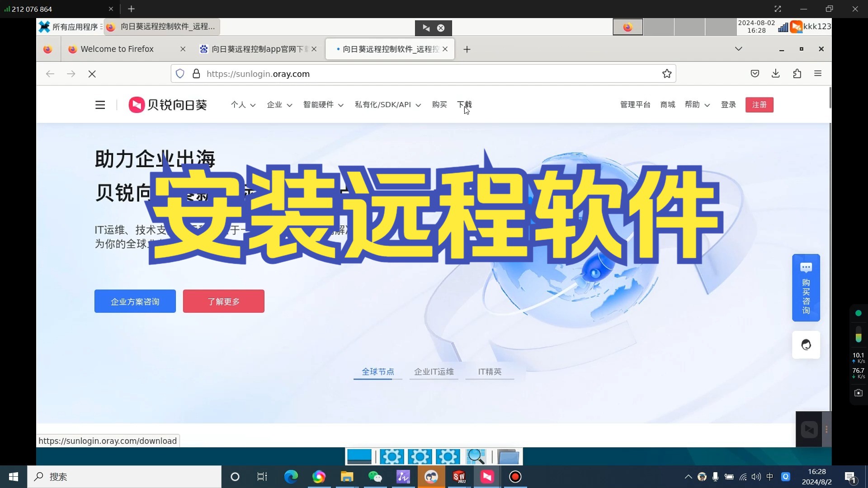Open the Firefox downloads icon
The width and height of the screenshot is (868, 488).
pos(776,73)
